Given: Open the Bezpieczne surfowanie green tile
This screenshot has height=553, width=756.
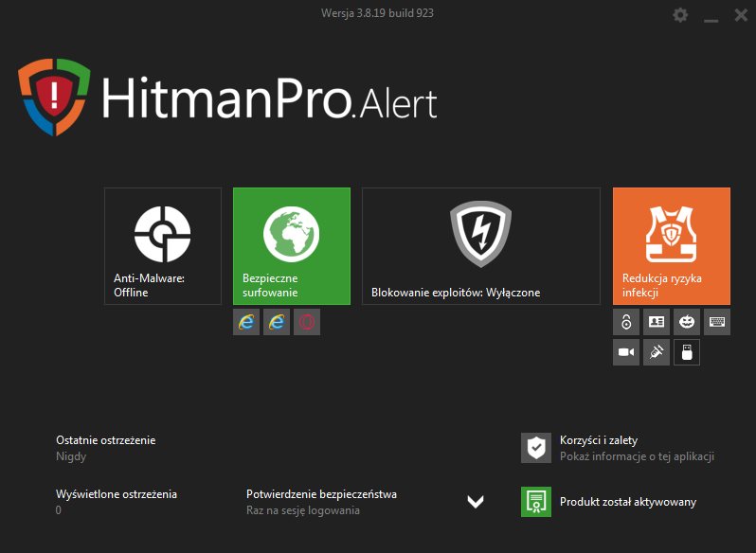Looking at the screenshot, I should [x=292, y=246].
